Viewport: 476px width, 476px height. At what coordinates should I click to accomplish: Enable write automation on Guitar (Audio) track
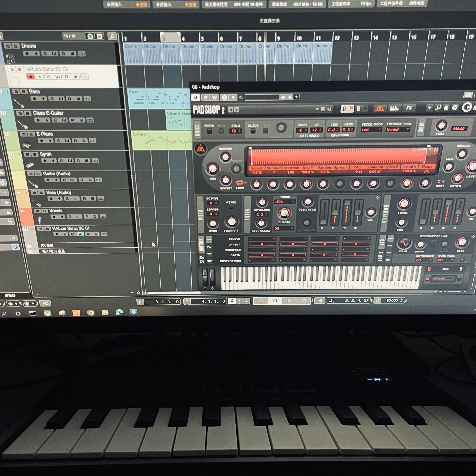click(90, 180)
